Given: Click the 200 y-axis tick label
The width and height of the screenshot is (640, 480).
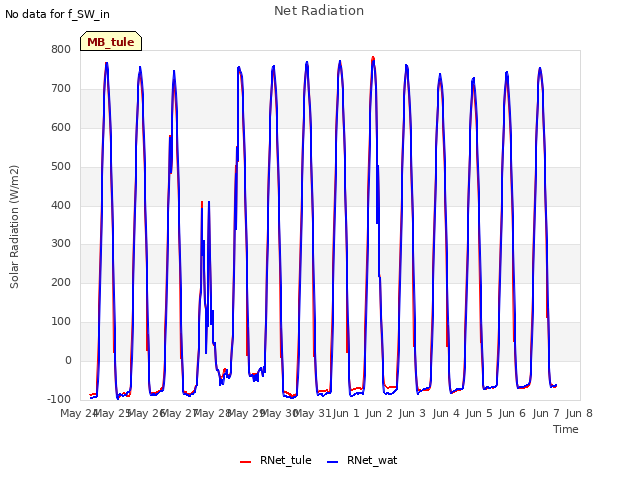Looking at the screenshot, I should click(x=61, y=282).
